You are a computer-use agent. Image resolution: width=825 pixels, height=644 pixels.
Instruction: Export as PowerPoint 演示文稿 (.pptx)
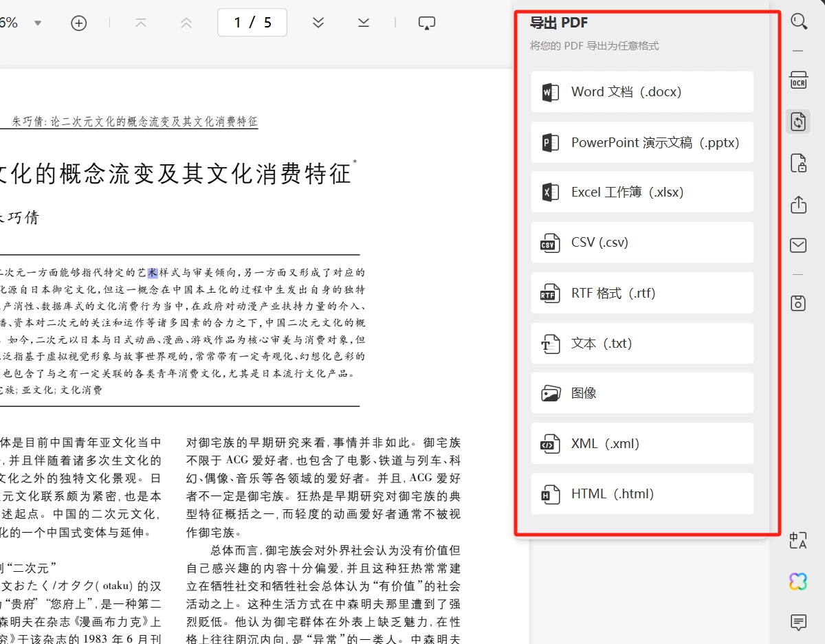click(x=642, y=142)
